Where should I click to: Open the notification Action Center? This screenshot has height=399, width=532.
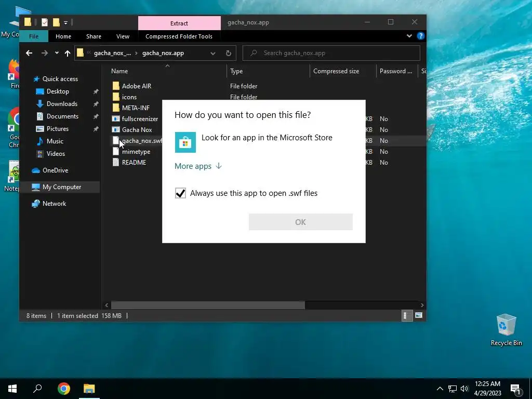coord(516,389)
